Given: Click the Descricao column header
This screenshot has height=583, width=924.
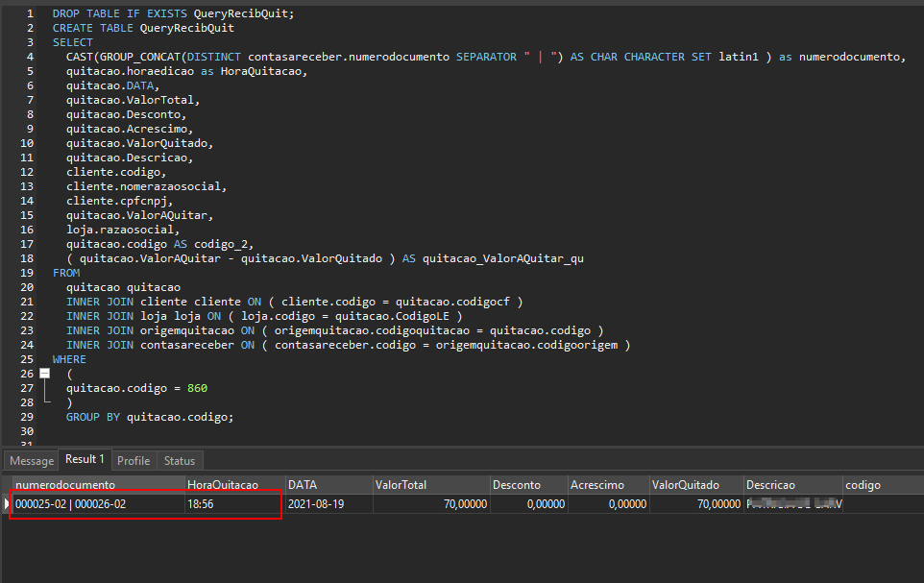Looking at the screenshot, I should 792,485.
